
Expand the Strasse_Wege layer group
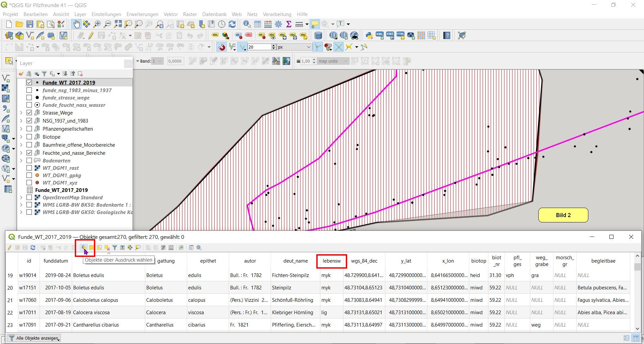tap(21, 113)
